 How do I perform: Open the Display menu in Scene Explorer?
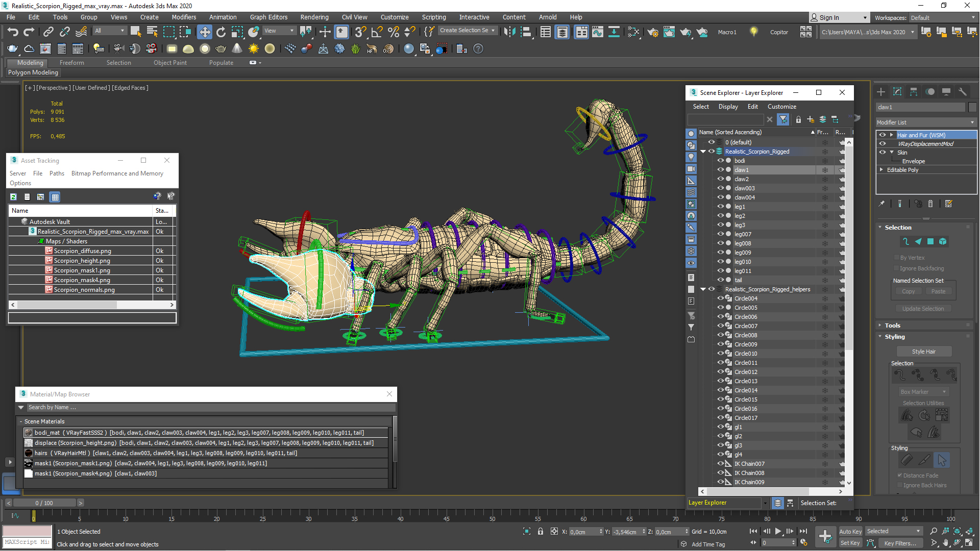[728, 107]
